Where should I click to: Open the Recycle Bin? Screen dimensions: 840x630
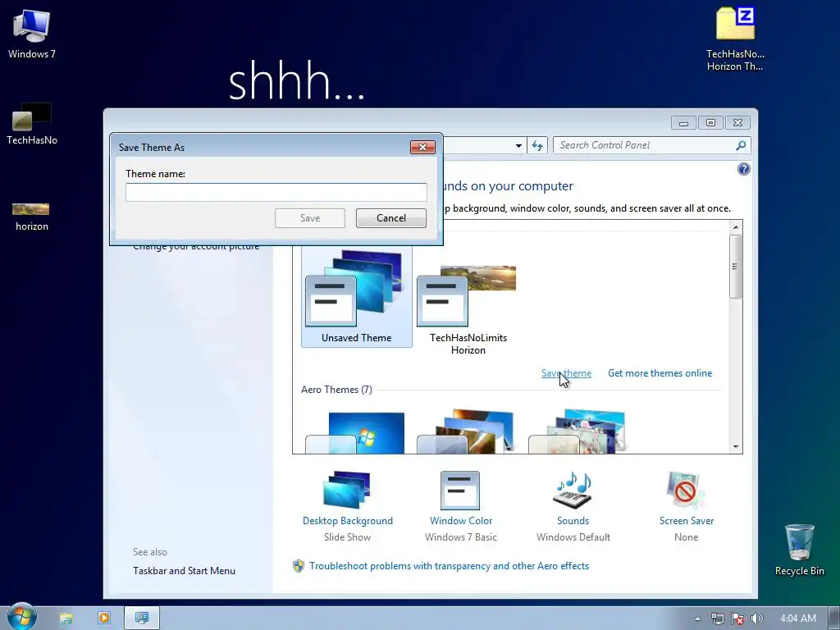click(799, 550)
